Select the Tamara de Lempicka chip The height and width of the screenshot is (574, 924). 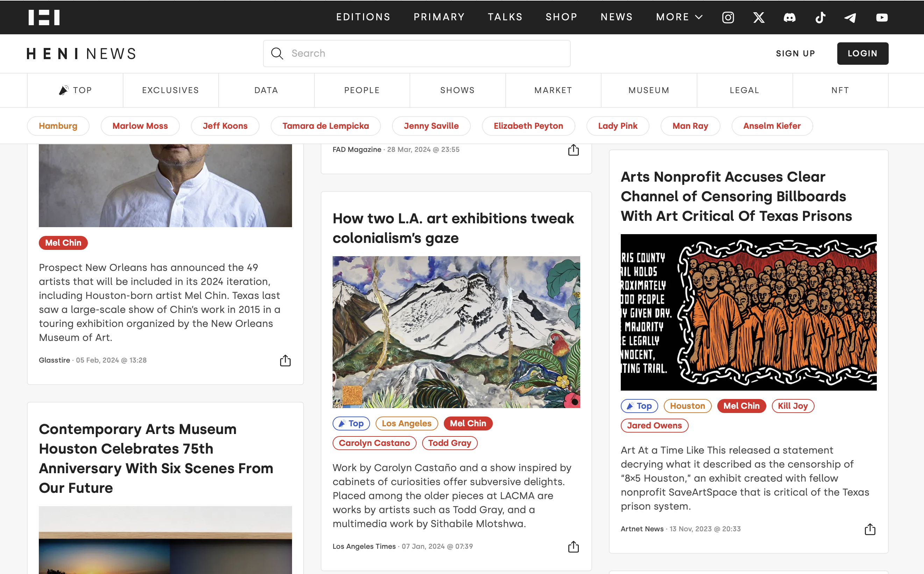[326, 126]
